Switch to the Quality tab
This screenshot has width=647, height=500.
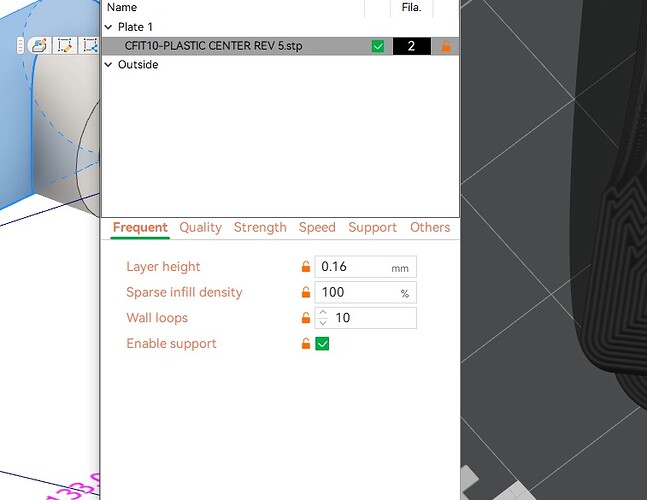(201, 227)
